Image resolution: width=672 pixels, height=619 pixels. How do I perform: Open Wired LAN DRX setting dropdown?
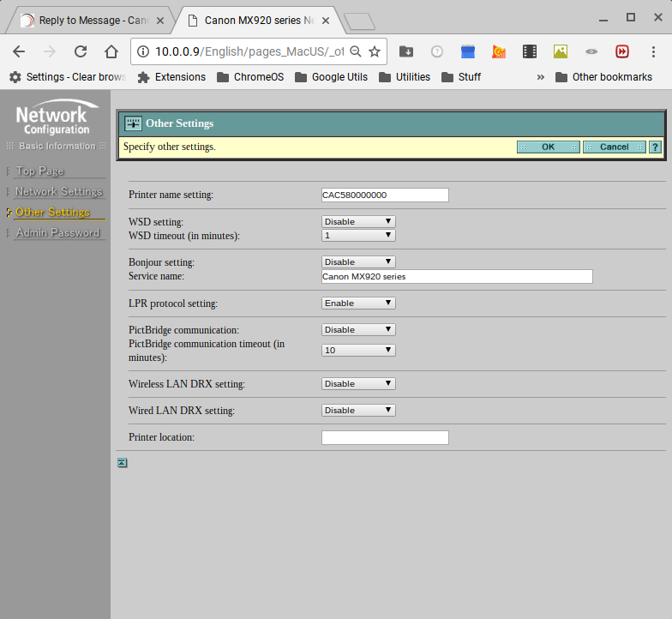point(358,410)
